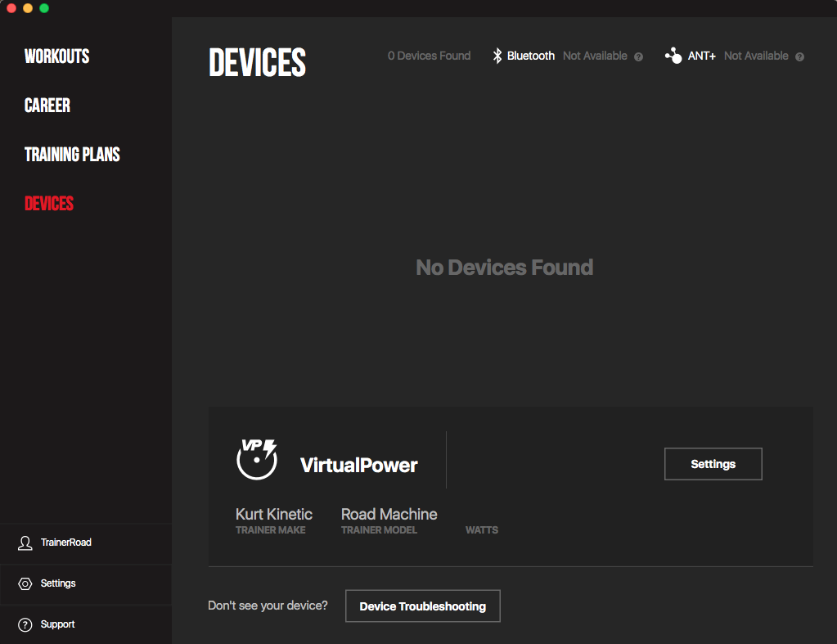The image size is (837, 644).
Task: Open the Workouts section
Action: click(56, 56)
